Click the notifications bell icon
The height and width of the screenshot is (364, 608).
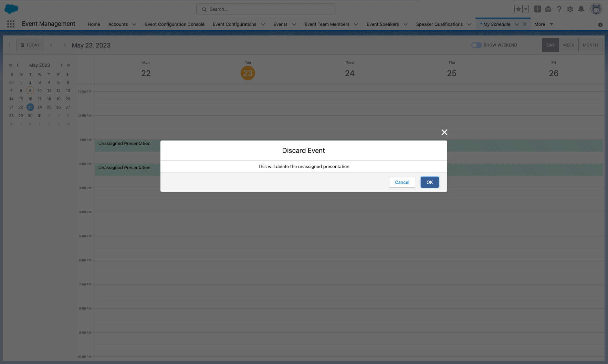pos(581,9)
